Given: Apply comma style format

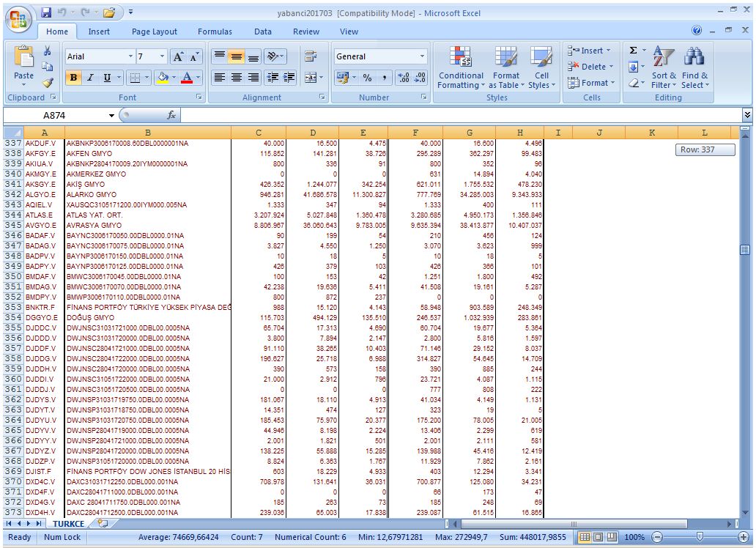Looking at the screenshot, I should pos(385,77).
